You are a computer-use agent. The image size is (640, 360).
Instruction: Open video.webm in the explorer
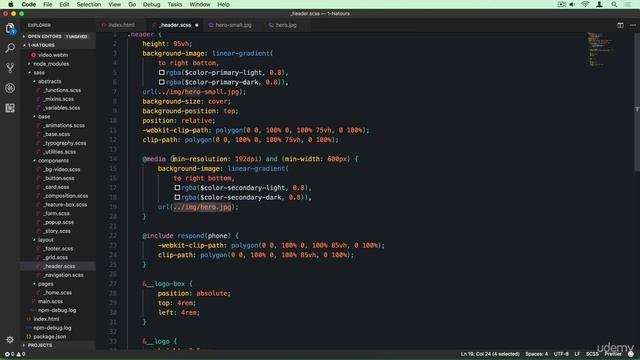53,55
